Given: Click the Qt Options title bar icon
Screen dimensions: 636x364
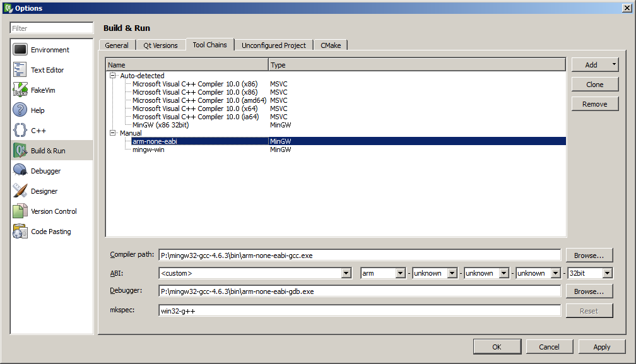Looking at the screenshot, I should coord(8,8).
